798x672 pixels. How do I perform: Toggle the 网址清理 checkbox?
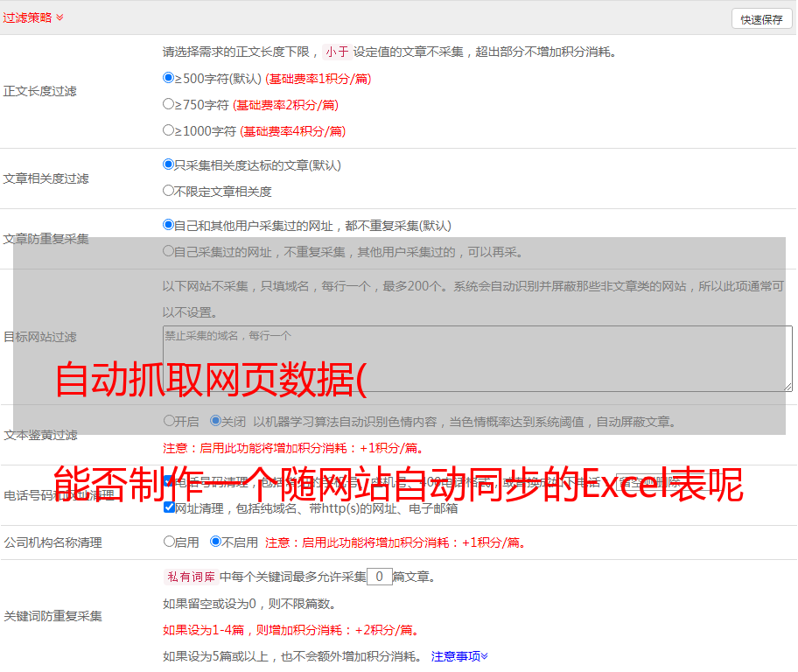pos(170,507)
